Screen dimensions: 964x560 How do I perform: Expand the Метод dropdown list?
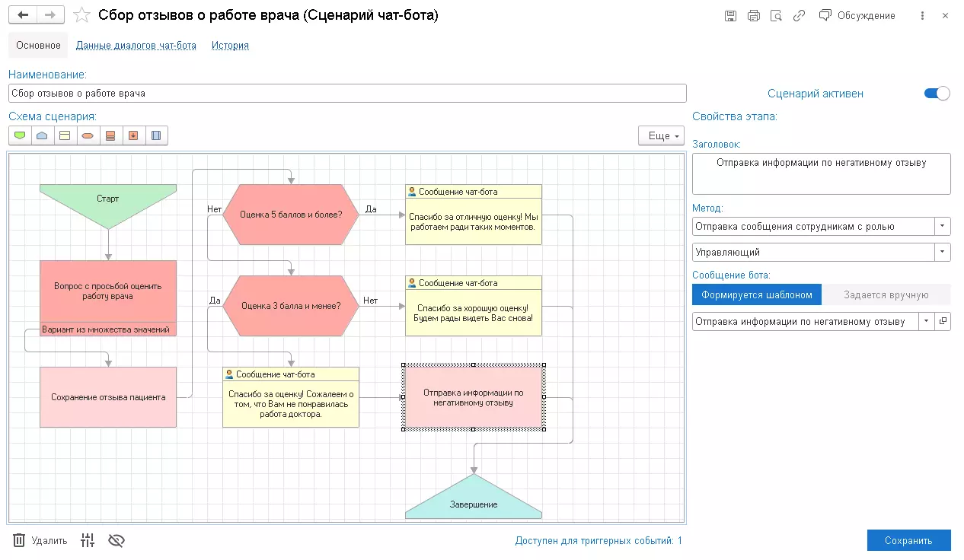coord(943,226)
